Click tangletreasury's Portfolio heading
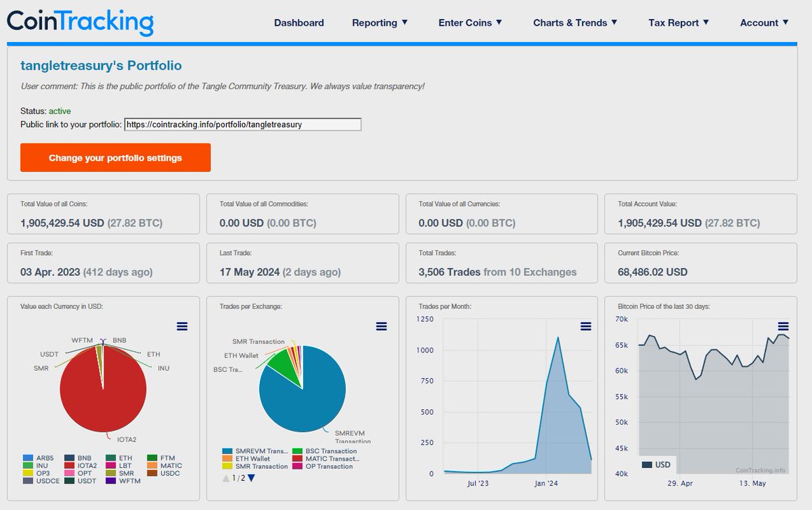The width and height of the screenshot is (812, 510). pos(101,66)
